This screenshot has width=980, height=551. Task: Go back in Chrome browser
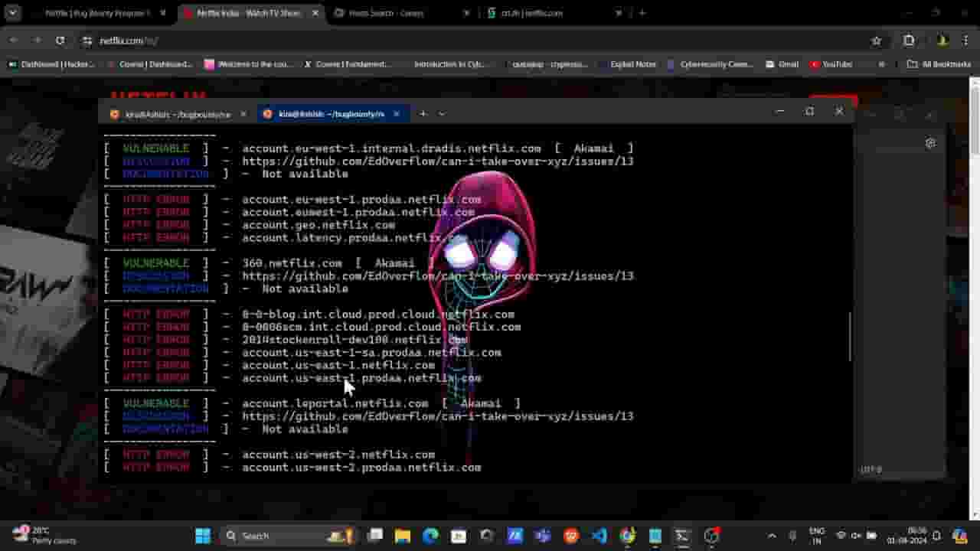[14, 41]
